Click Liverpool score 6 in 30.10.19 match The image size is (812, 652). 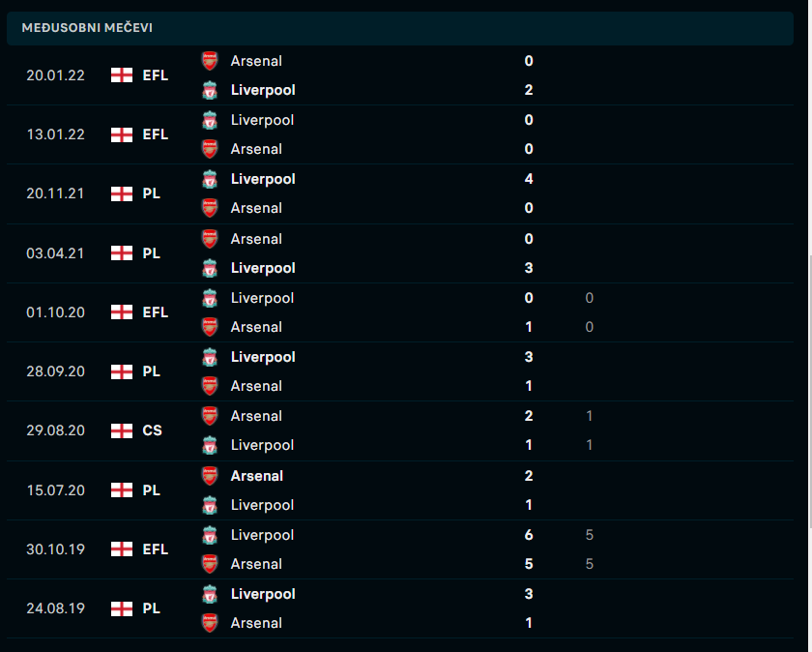pyautogui.click(x=529, y=535)
